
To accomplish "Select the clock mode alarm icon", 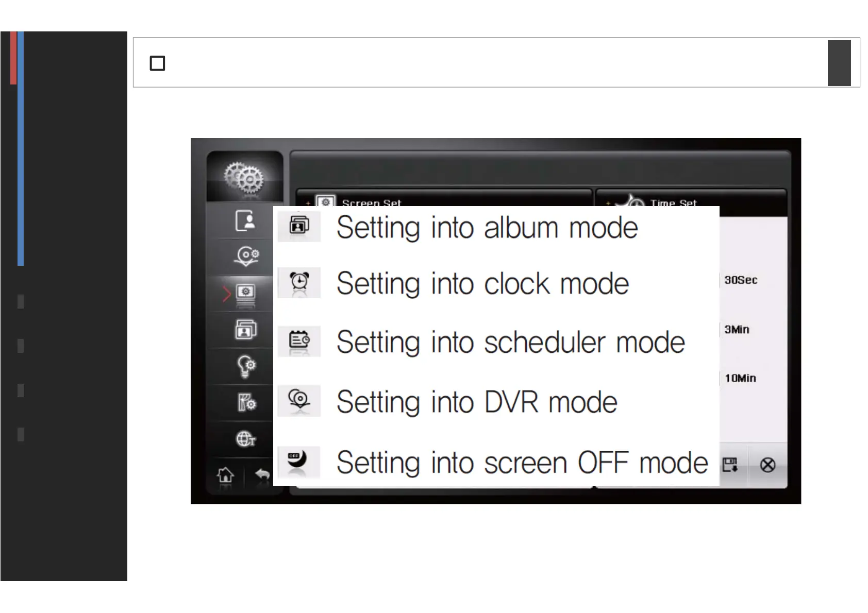I will 299,282.
